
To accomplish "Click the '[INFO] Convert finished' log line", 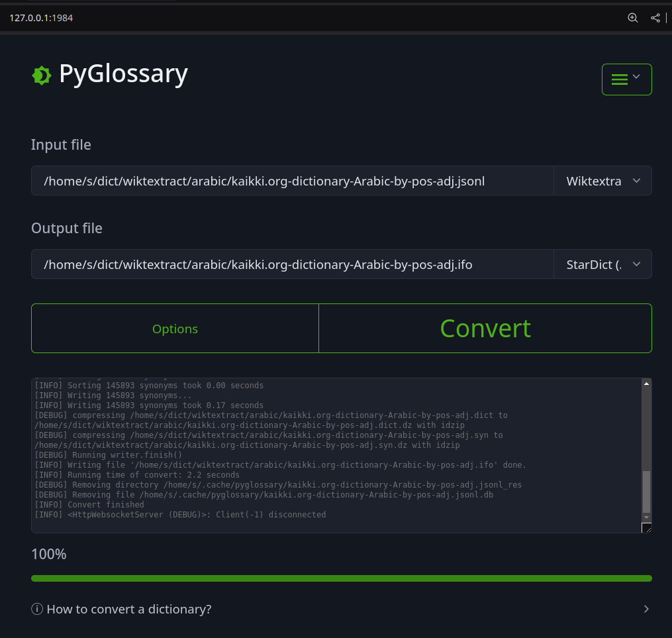I will (x=89, y=505).
